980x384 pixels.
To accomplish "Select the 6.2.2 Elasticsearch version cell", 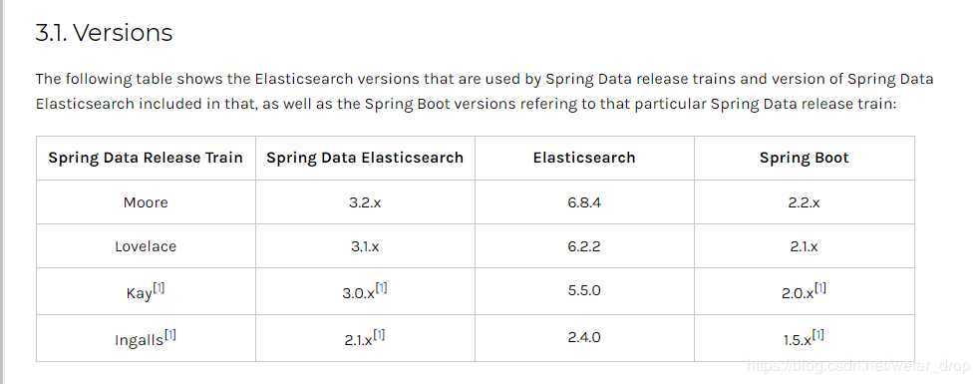I will point(584,246).
